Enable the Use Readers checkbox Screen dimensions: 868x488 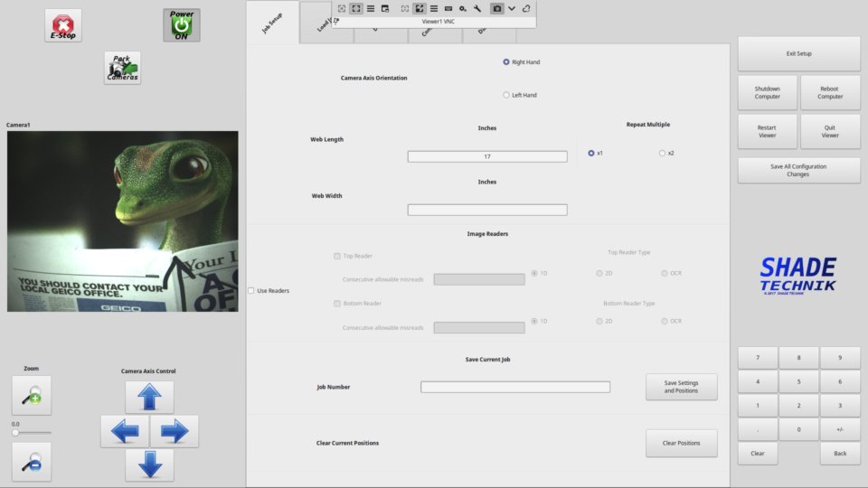tap(251, 290)
